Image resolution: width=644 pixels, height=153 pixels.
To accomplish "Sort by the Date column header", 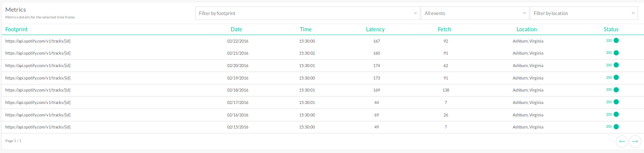I will coord(236,29).
